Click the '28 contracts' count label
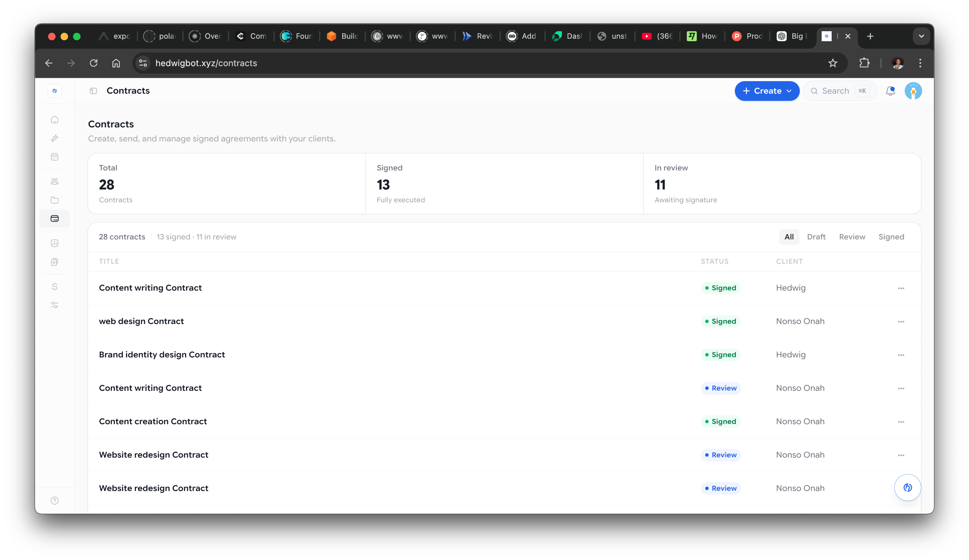The image size is (969, 560). pyautogui.click(x=122, y=237)
